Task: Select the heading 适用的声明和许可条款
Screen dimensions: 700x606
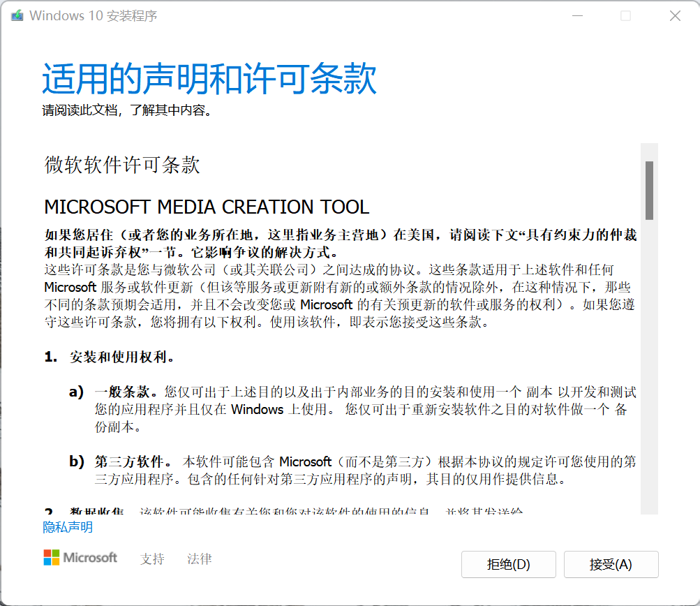Action: pyautogui.click(x=209, y=78)
